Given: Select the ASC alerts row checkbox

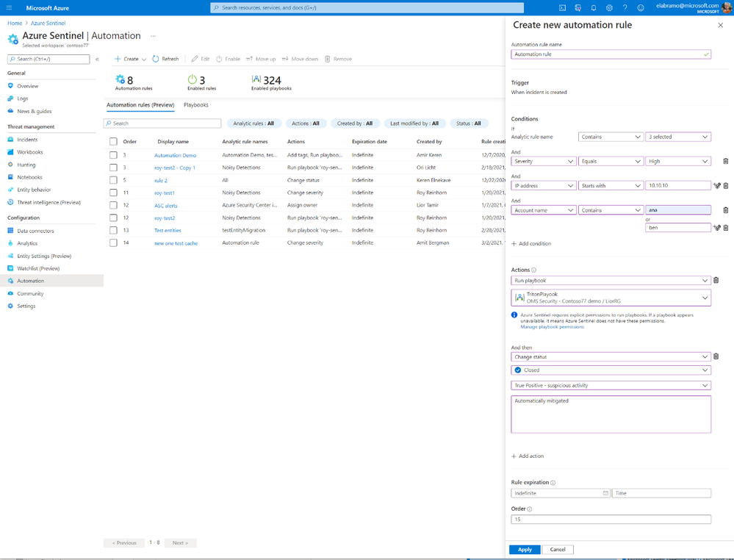Looking at the screenshot, I should 113,205.
